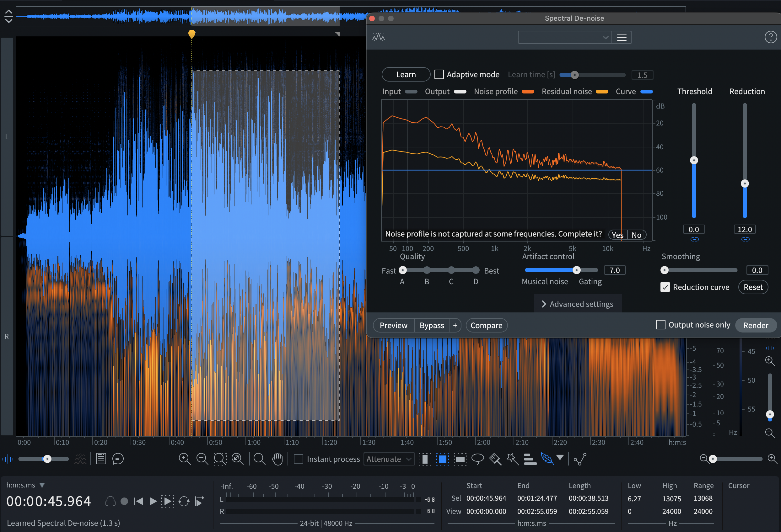Screen dimensions: 781x532
Task: Zoom in on the spectrogram
Action: coord(185,459)
